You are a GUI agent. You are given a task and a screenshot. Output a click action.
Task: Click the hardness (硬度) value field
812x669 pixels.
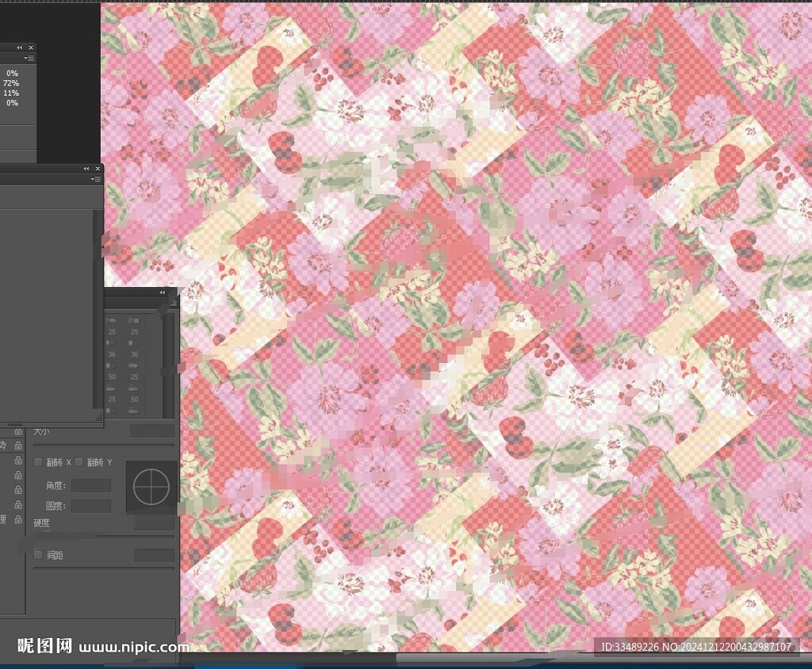coord(155,523)
